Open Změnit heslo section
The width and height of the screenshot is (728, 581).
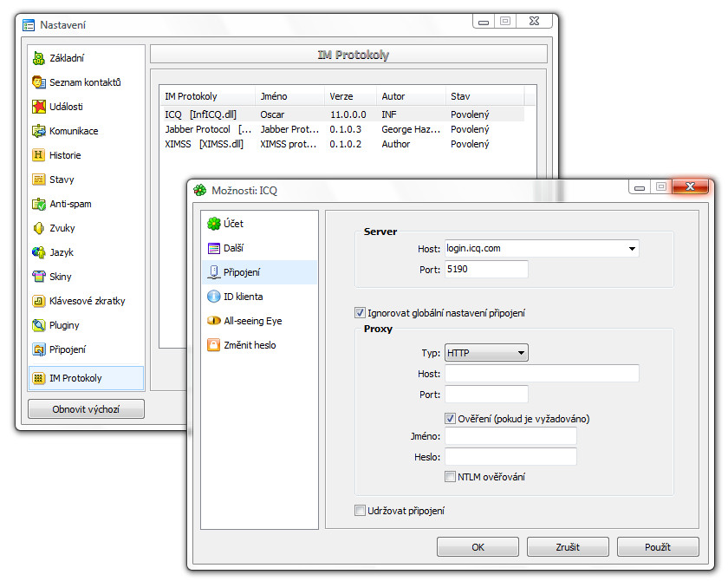click(x=259, y=344)
